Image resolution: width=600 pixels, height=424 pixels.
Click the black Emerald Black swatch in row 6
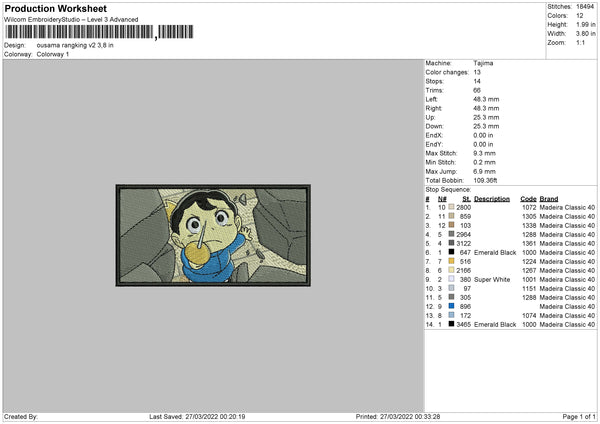click(x=451, y=252)
